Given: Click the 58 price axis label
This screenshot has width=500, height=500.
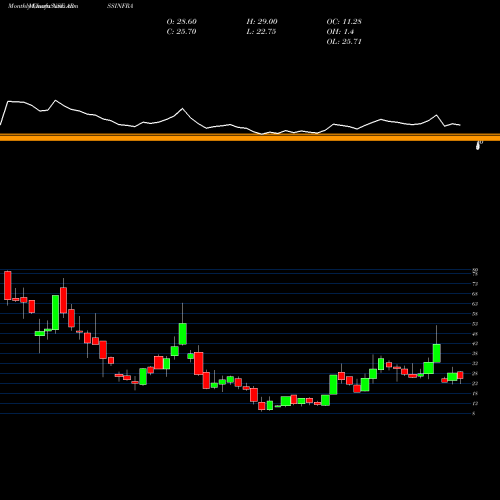Looking at the screenshot, I should click(475, 314).
